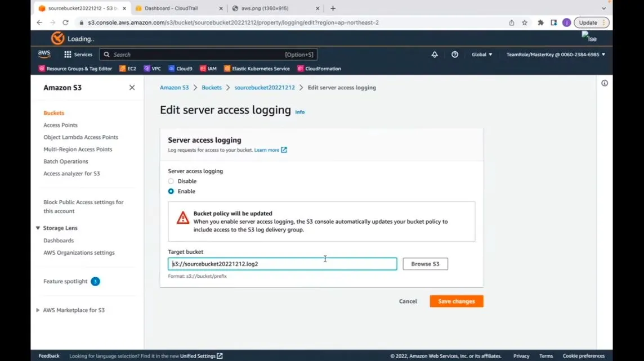Collapse the Storage Lens section

38,228
